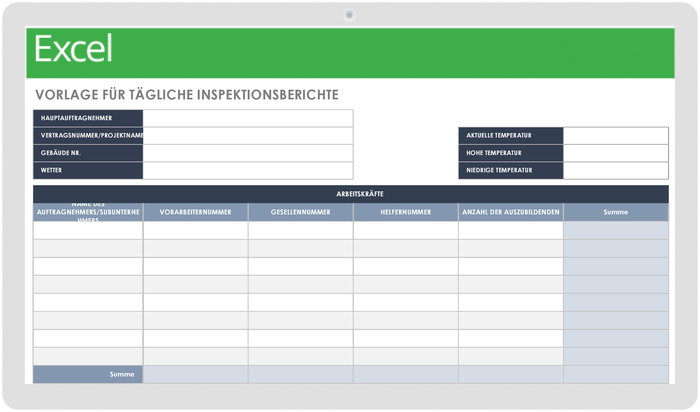This screenshot has height=412, width=700.
Task: Click the Niedrige Temperatur value cell
Action: 616,171
